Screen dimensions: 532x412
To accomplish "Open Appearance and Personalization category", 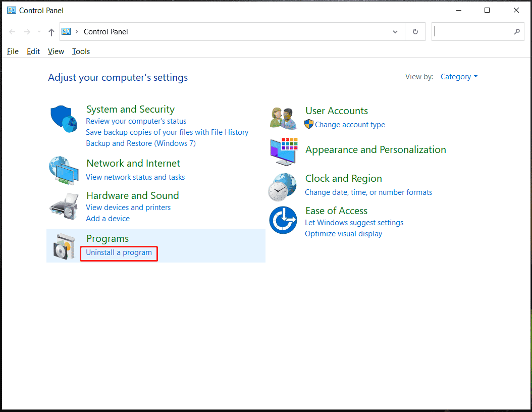I will [376, 149].
